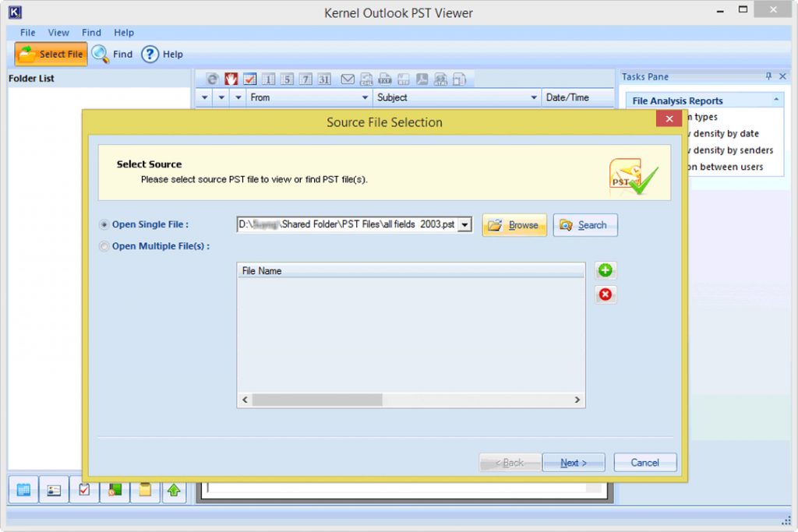Screen dimensions: 798x532
Task: Click the disabled Back button
Action: pos(510,463)
